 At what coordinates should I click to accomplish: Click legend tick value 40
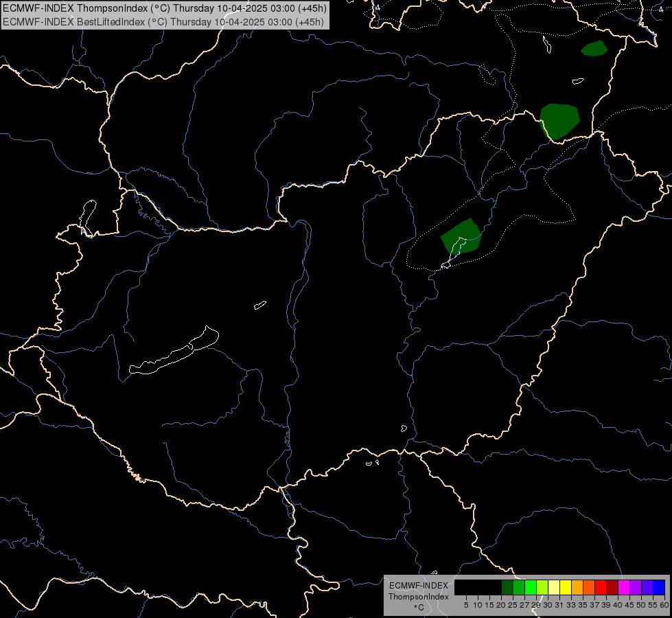point(618,605)
